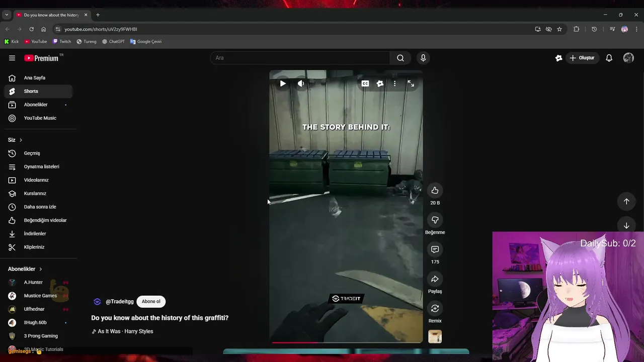Open Geçmiş watch history

coord(38,153)
